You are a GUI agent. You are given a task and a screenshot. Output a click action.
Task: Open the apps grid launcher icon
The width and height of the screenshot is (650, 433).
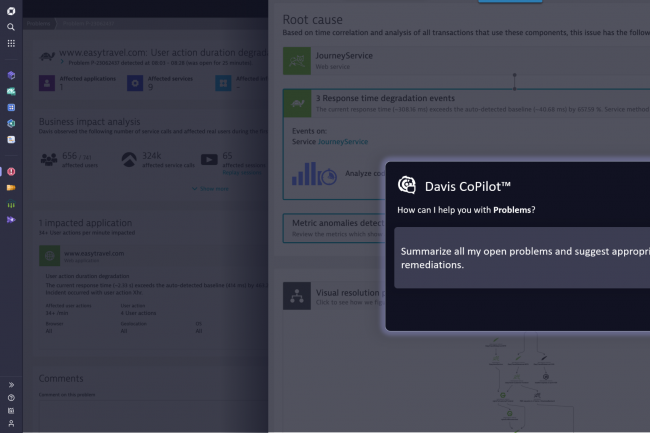click(11, 43)
